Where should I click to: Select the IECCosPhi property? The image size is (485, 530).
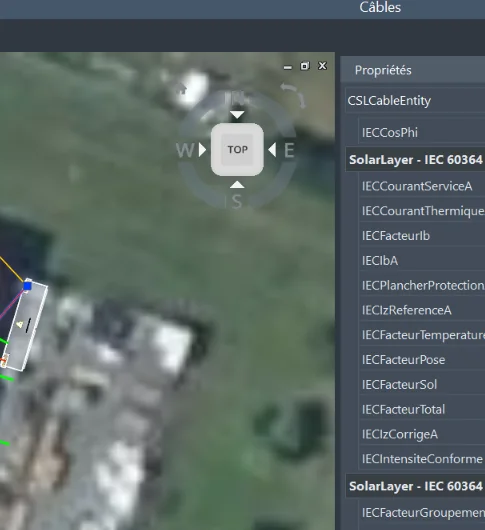pos(422,132)
